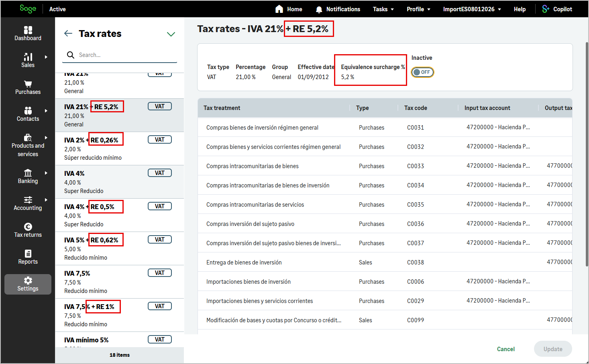
Task: Click the Cancel link
Action: (x=505, y=349)
